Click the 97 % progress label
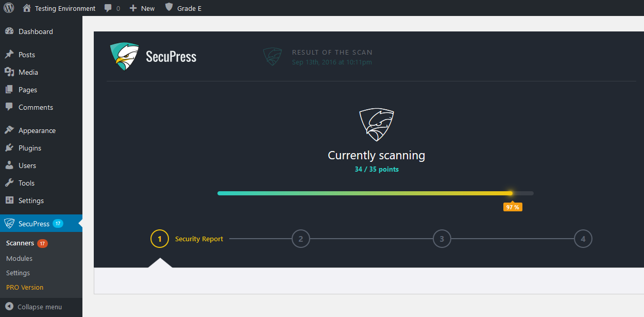 click(x=513, y=207)
